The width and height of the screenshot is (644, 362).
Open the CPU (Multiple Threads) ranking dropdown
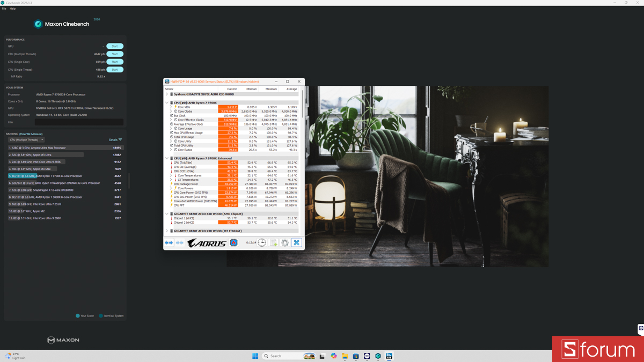[x=26, y=140]
